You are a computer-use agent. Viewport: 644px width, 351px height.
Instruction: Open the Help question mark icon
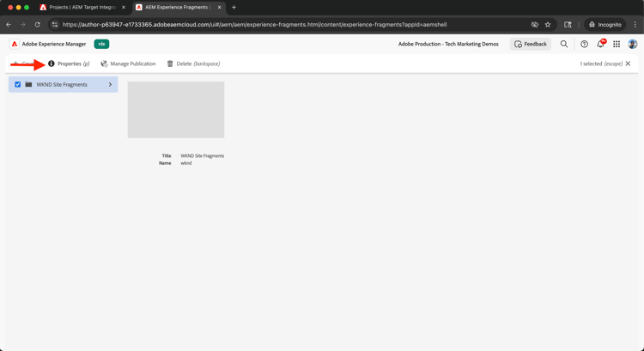pyautogui.click(x=584, y=44)
